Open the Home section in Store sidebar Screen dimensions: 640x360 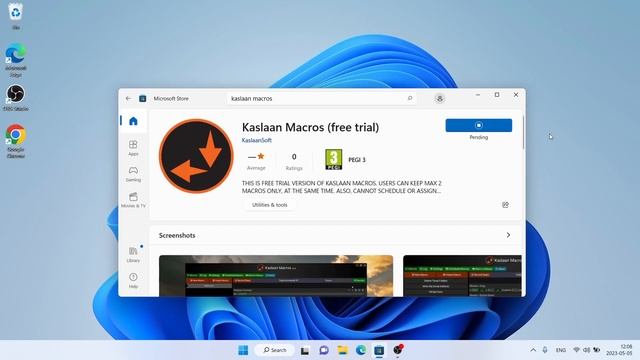coord(133,121)
